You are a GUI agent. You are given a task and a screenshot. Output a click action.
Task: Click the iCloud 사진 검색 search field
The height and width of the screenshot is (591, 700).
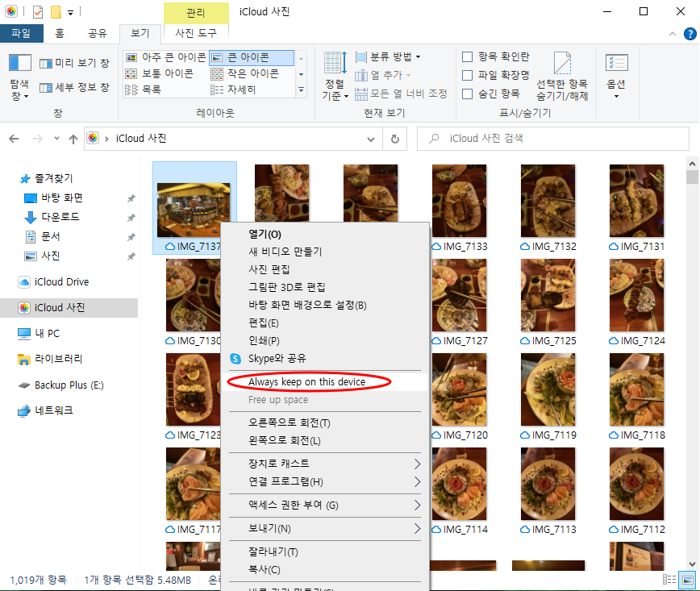click(553, 139)
